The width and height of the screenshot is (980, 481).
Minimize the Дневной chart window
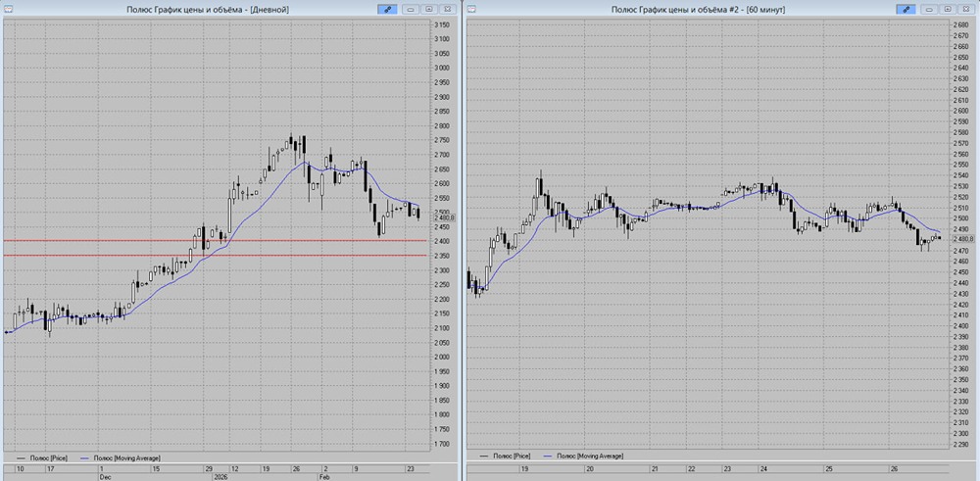click(412, 9)
